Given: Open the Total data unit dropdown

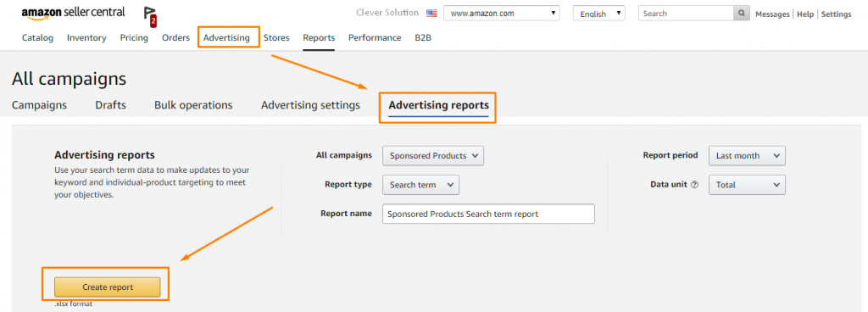Looking at the screenshot, I should tap(747, 185).
